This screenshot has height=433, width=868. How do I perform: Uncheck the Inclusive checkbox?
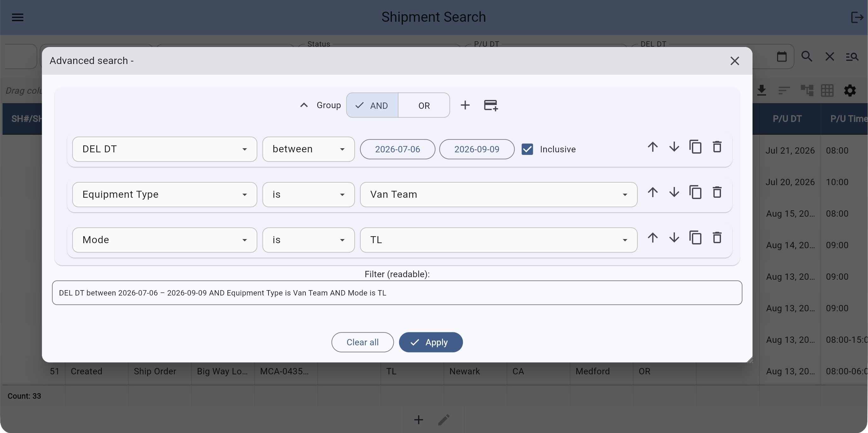(527, 149)
